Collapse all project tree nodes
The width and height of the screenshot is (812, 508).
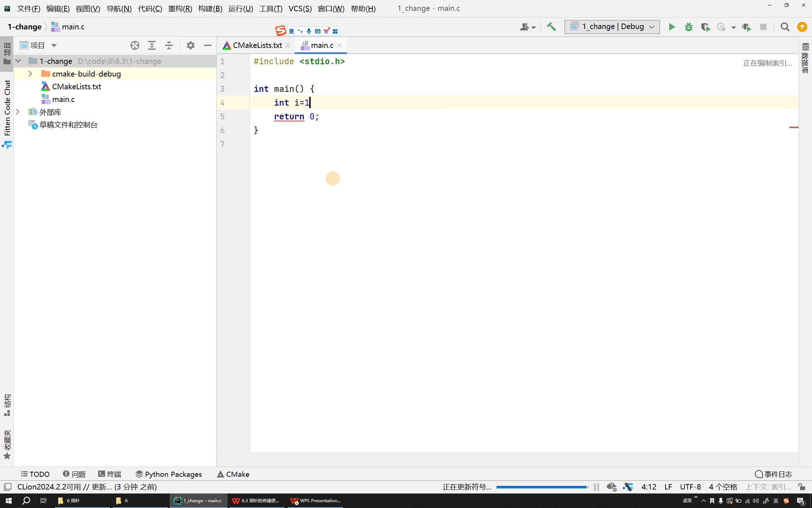(169, 45)
